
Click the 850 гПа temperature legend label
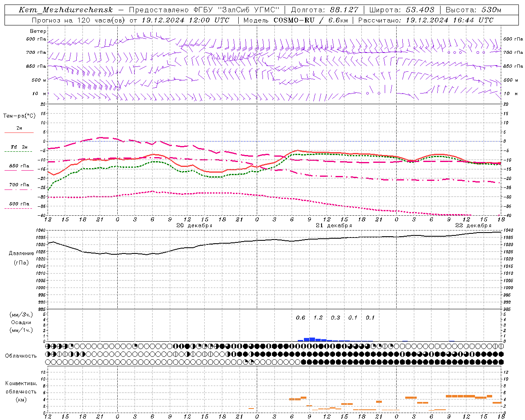19,166
